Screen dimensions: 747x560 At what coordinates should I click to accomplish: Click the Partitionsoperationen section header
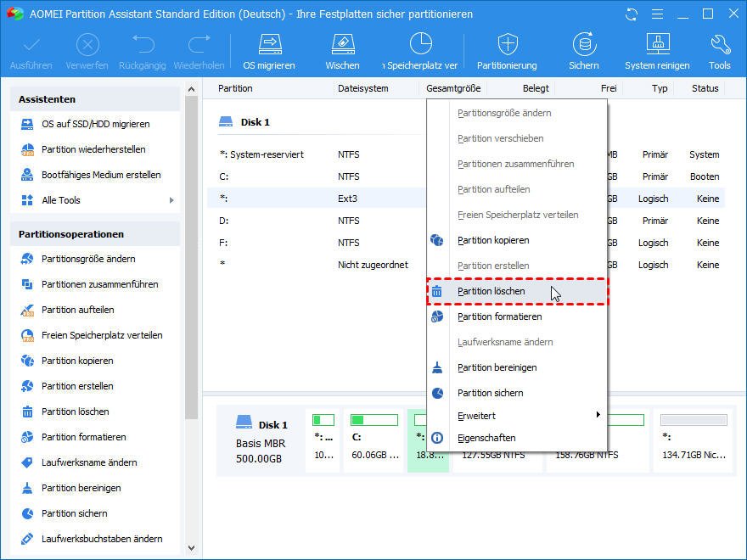(95, 234)
